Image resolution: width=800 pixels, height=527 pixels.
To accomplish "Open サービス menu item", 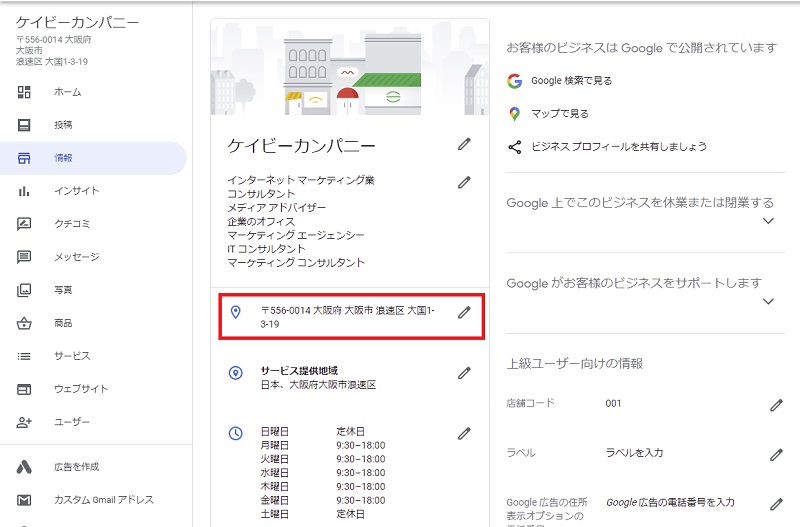I will coord(93,356).
